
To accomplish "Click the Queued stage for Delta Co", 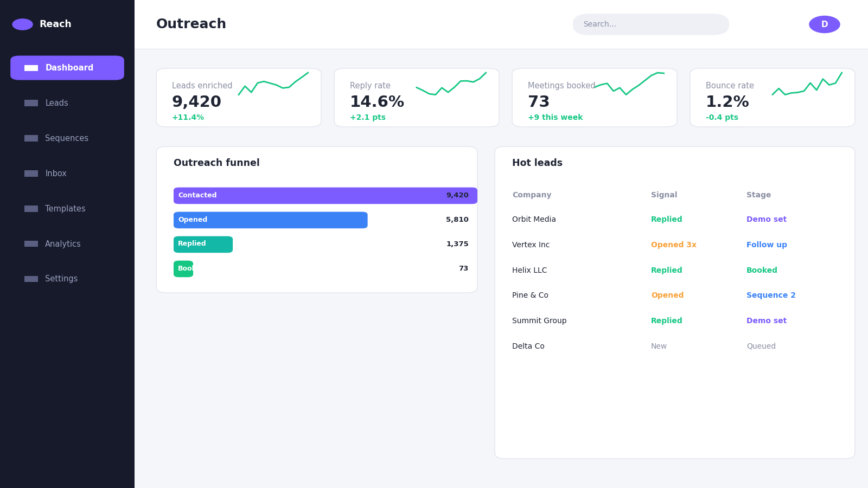I will 761,346.
